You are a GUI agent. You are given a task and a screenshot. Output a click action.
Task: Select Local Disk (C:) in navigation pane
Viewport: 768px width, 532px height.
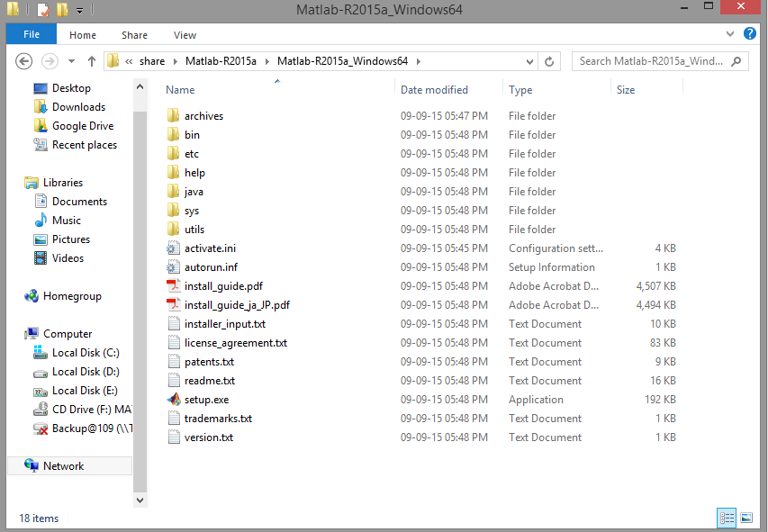(85, 353)
